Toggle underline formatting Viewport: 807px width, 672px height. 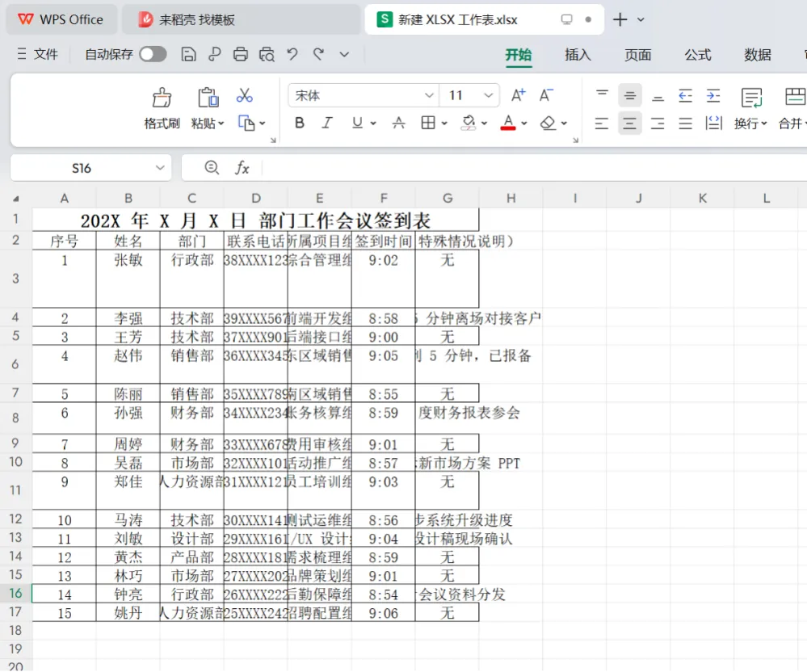pos(357,123)
